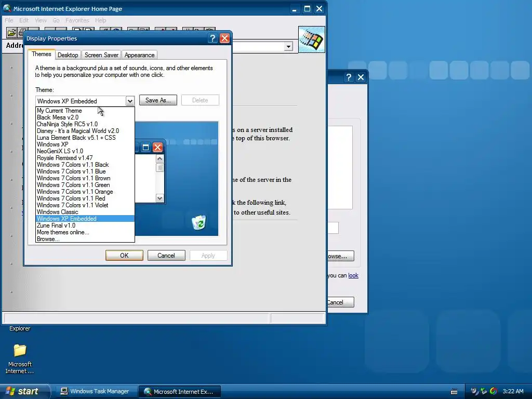Screen dimensions: 532x399
Task: Click the input field in the background dialog
Action: point(333,228)
